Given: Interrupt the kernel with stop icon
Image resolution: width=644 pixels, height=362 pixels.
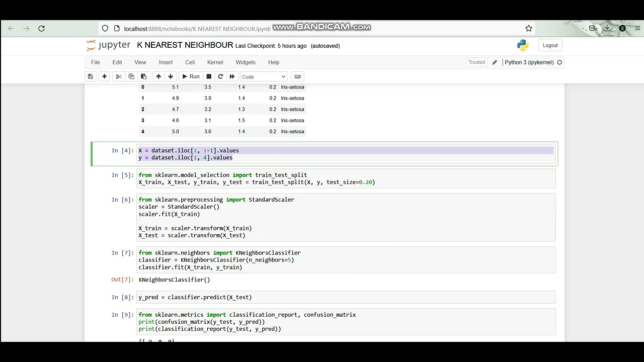Looking at the screenshot, I should 209,76.
